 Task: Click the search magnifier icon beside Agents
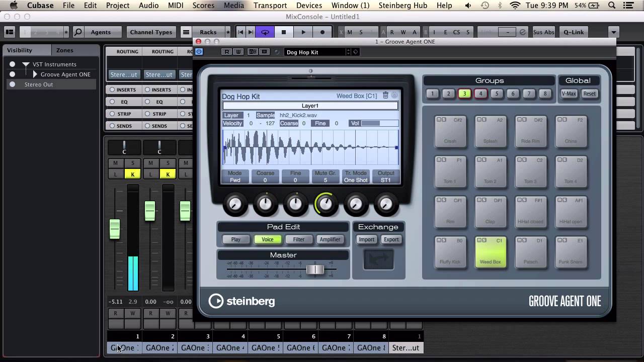click(x=78, y=32)
